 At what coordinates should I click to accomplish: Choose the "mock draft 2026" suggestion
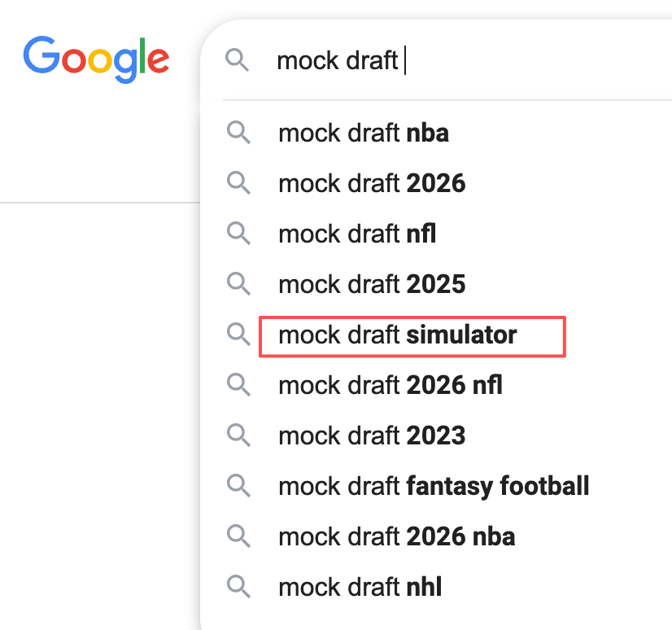(372, 183)
